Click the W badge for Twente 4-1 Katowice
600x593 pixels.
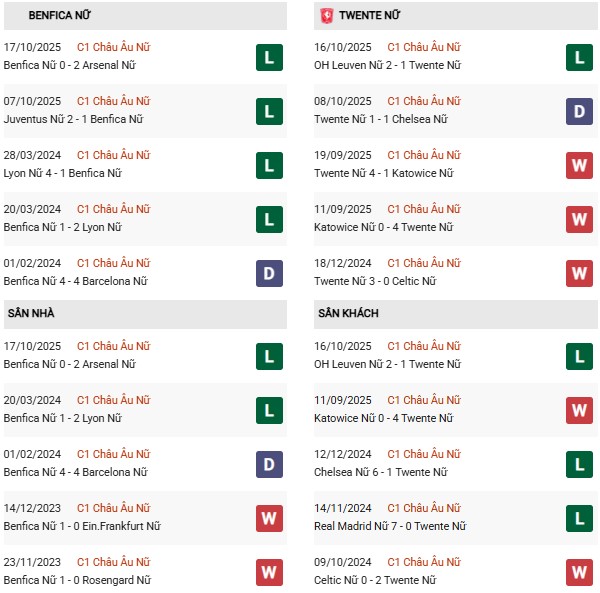(579, 166)
